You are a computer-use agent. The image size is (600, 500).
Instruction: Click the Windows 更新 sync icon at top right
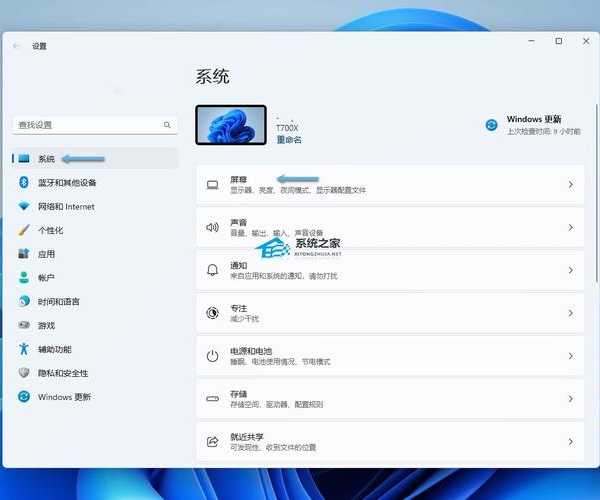(x=491, y=125)
